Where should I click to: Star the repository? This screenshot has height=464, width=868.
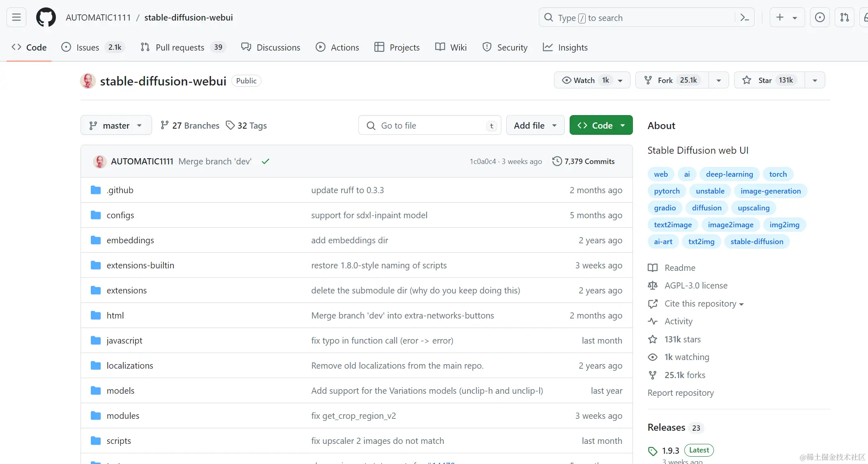(769, 80)
